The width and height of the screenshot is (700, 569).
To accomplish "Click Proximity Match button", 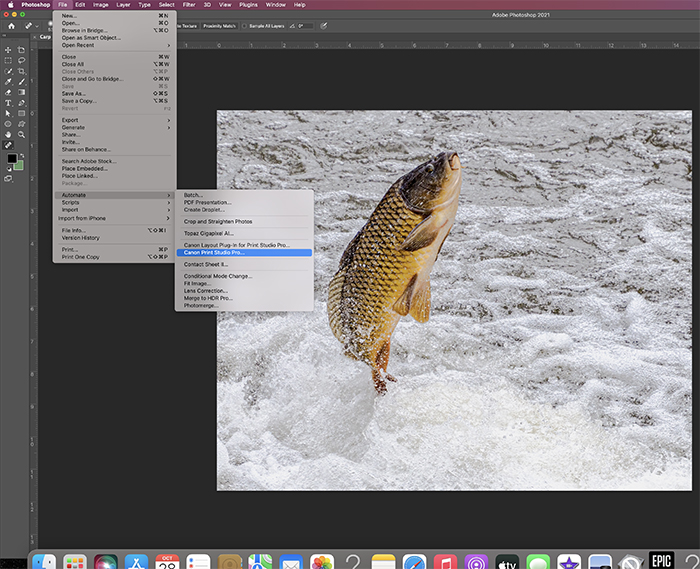I will point(219,26).
